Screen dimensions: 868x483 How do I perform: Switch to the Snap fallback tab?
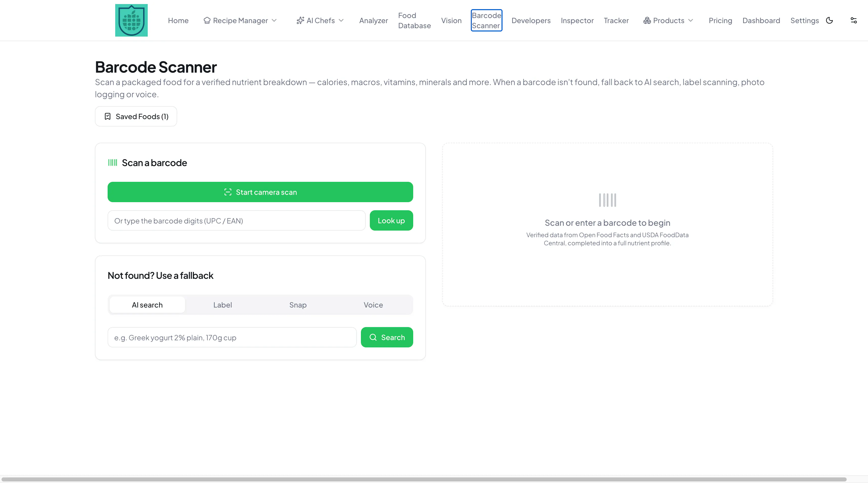pos(298,305)
